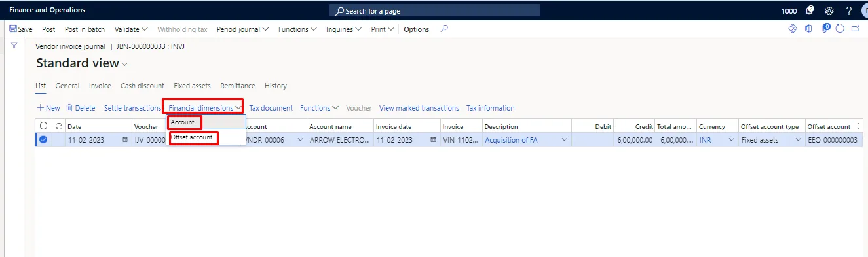Switch to the Invoice tab
868x257 pixels.
[x=100, y=86]
